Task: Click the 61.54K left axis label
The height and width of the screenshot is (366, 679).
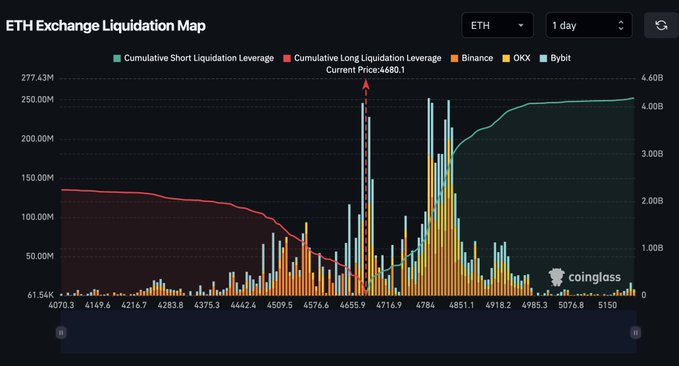Action: [40, 295]
